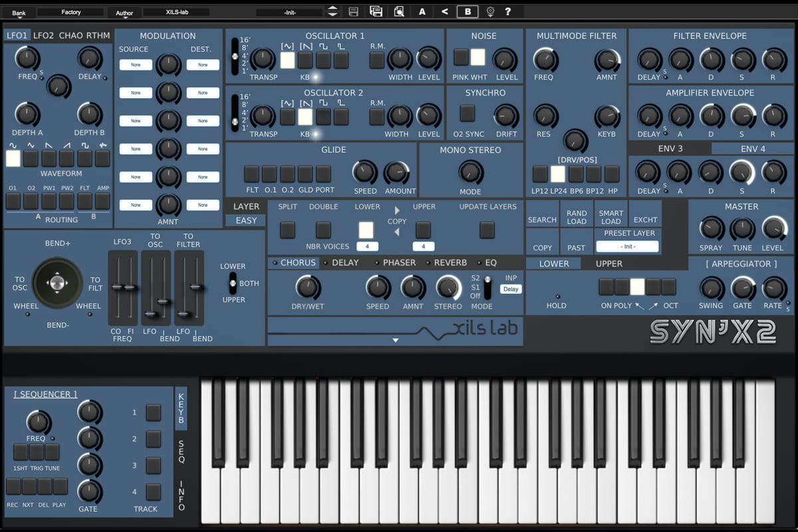Select the random noise LFO waveform button
The height and width of the screenshot is (532, 798).
(x=103, y=158)
